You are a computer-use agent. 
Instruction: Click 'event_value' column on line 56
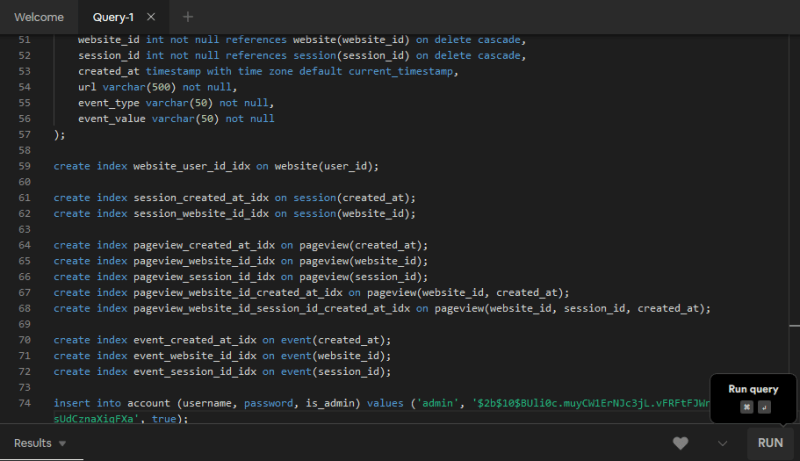click(112, 118)
